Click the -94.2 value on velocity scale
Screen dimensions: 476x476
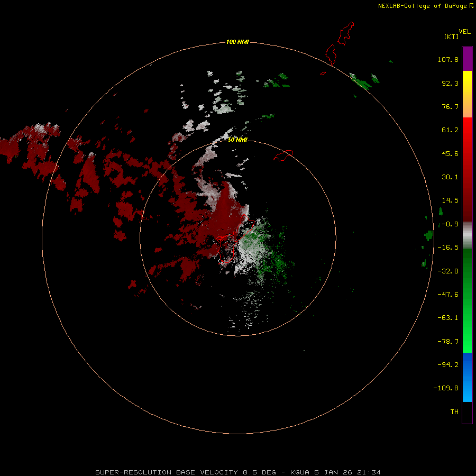click(448, 365)
